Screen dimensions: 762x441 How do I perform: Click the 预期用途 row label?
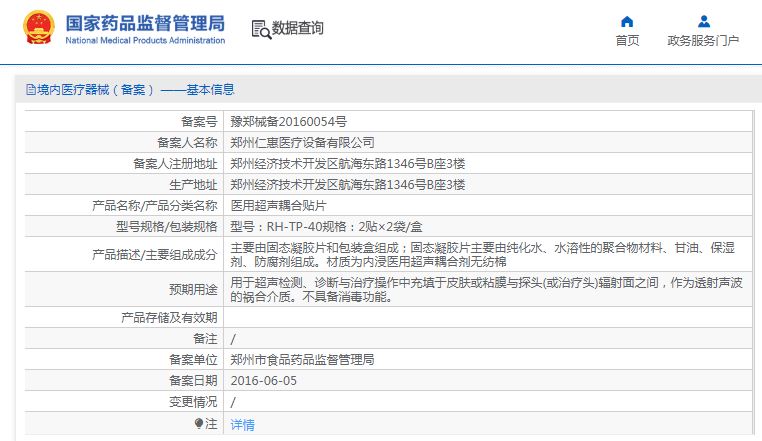point(193,289)
